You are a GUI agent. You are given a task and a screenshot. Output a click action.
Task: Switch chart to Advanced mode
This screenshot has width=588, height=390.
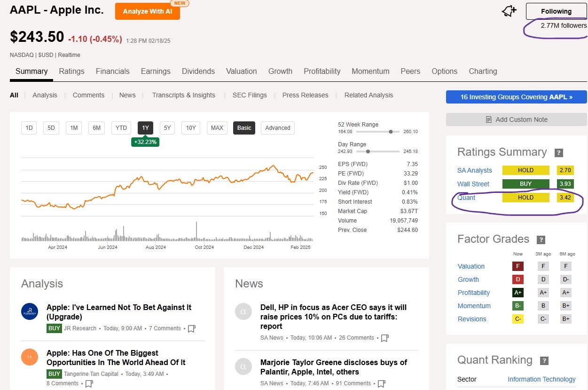[x=277, y=127]
